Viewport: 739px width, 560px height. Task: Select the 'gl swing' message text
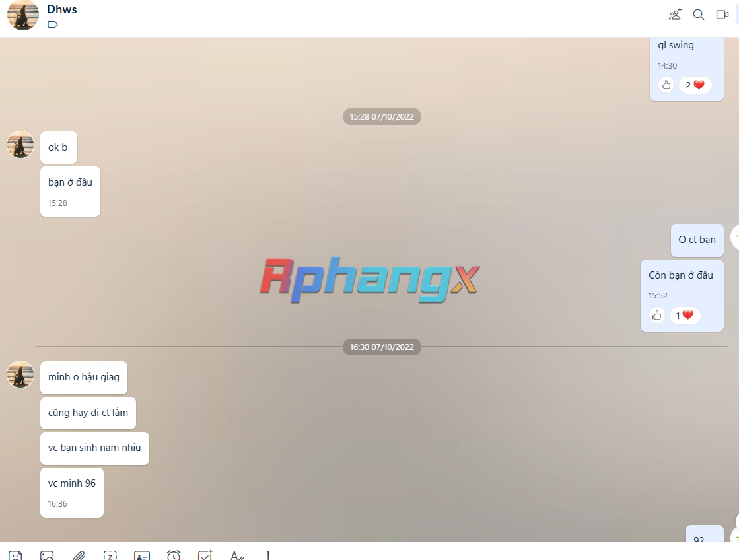tap(676, 46)
